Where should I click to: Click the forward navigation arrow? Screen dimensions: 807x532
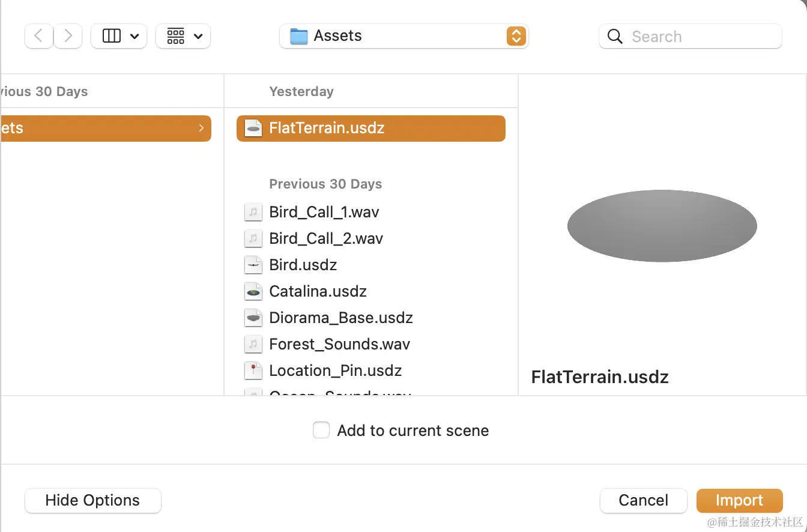[x=68, y=36]
